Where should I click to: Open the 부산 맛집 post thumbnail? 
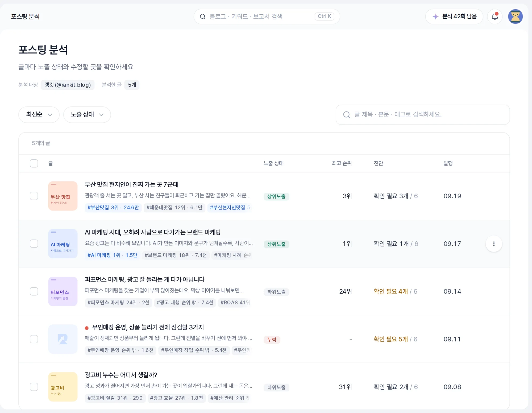click(x=63, y=196)
